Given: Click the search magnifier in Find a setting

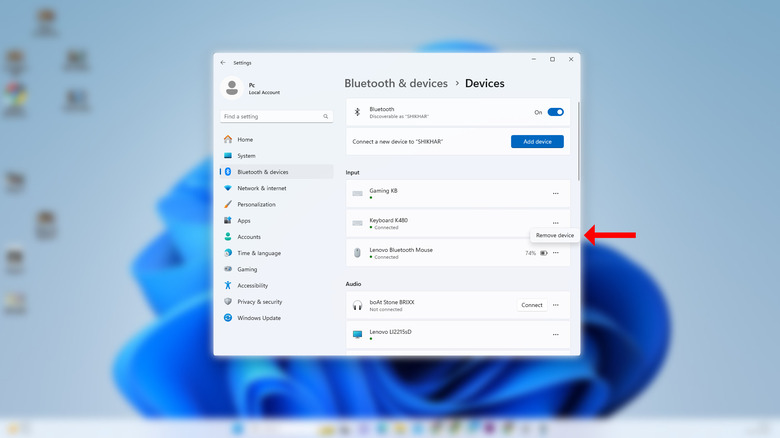Looking at the screenshot, I should [x=326, y=116].
